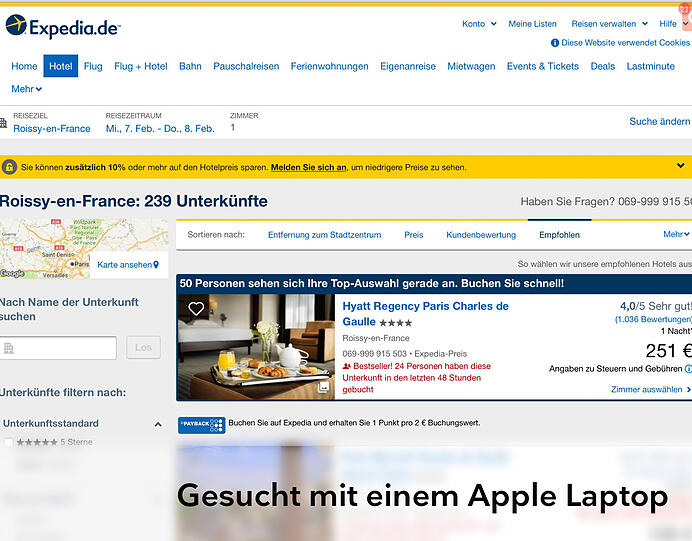Viewport: 692px width, 541px height.
Task: Click Diese Website verwendet Cookies notice
Action: click(x=625, y=43)
